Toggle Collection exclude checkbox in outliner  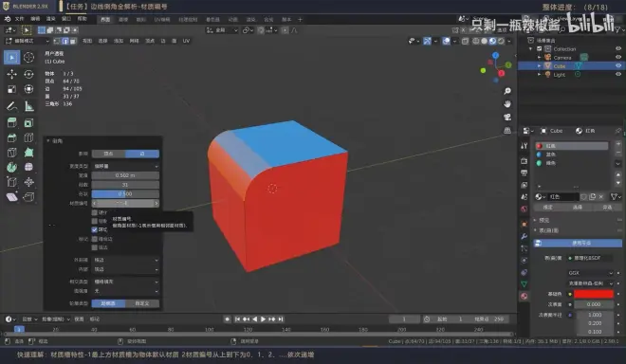540,48
